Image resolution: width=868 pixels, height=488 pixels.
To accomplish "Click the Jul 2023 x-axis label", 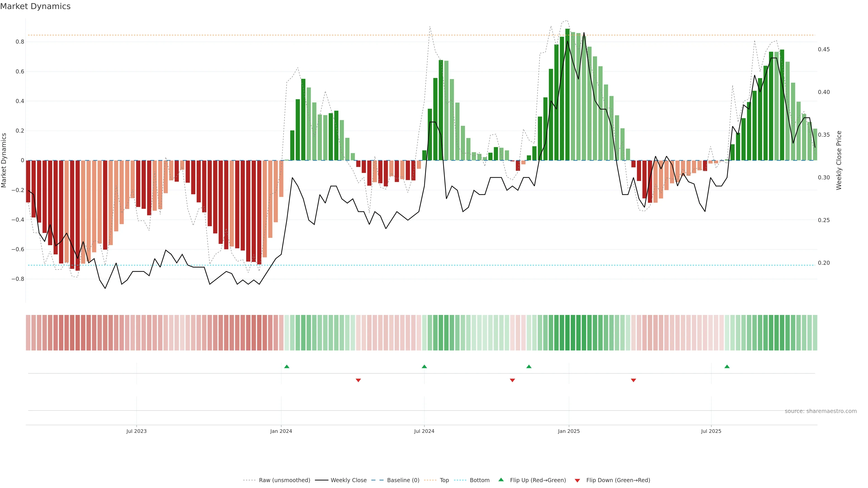I will (137, 431).
